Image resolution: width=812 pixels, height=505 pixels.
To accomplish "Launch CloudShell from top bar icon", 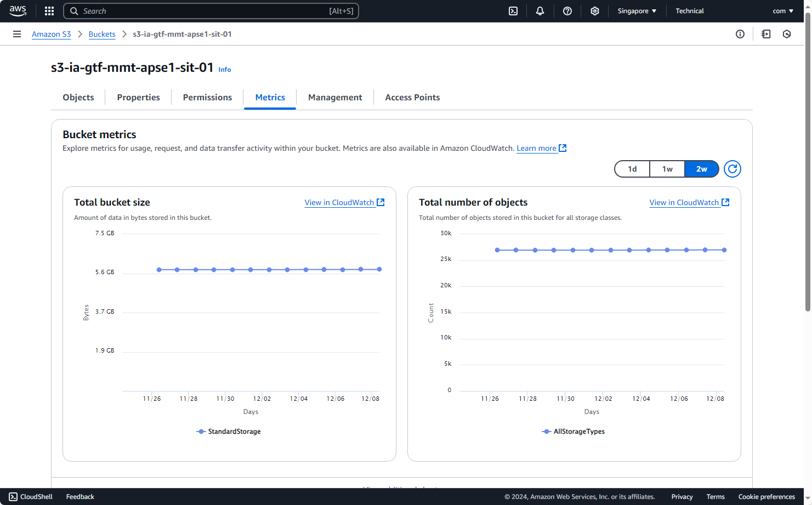I will click(x=513, y=11).
